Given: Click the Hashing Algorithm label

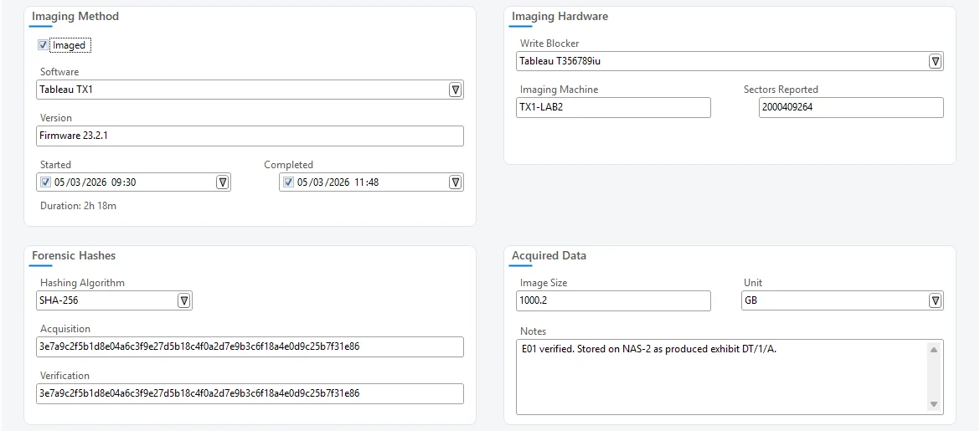Looking at the screenshot, I should pyautogui.click(x=82, y=283).
